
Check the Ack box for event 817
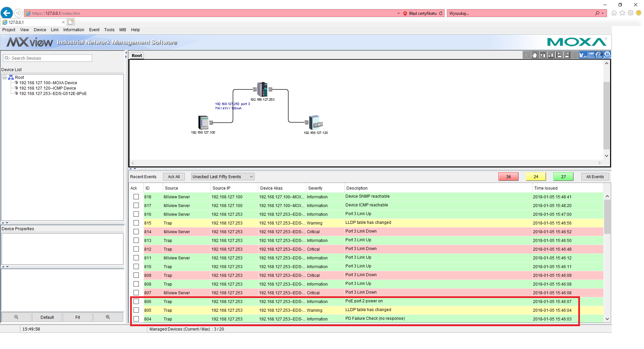point(136,205)
